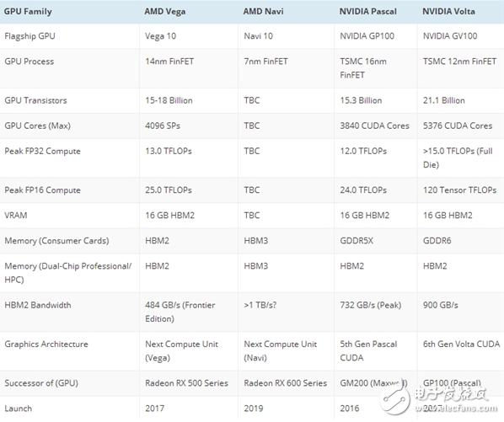Select the 5376 CUDA Cores cell
The height and width of the screenshot is (422, 504).
pyautogui.click(x=458, y=126)
